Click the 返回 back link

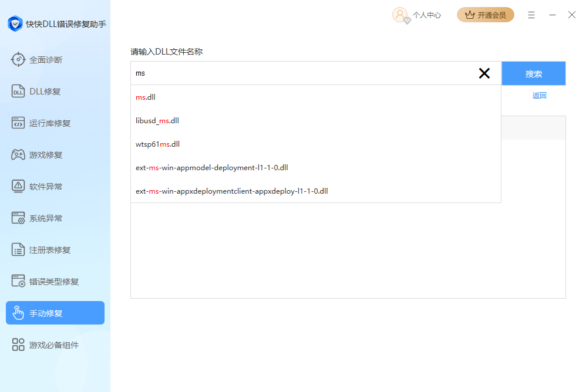[x=539, y=96]
